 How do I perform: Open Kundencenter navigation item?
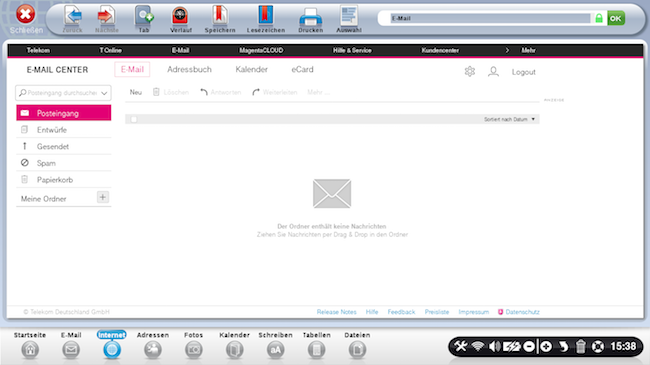pos(440,50)
